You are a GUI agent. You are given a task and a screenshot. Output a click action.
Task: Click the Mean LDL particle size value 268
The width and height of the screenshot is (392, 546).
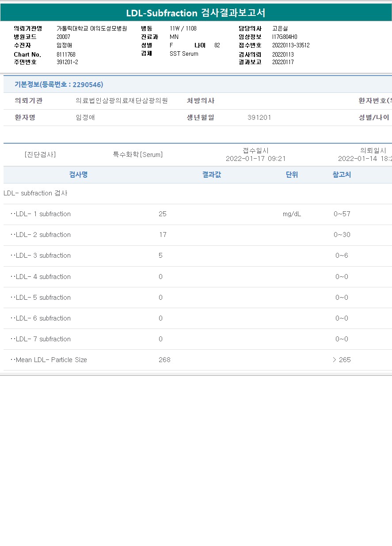point(164,360)
